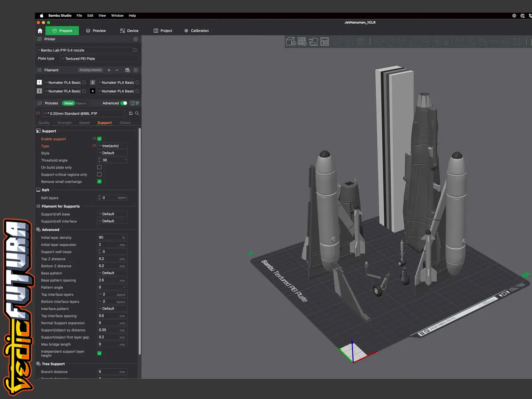Open printer settings gear icon

(x=136, y=39)
